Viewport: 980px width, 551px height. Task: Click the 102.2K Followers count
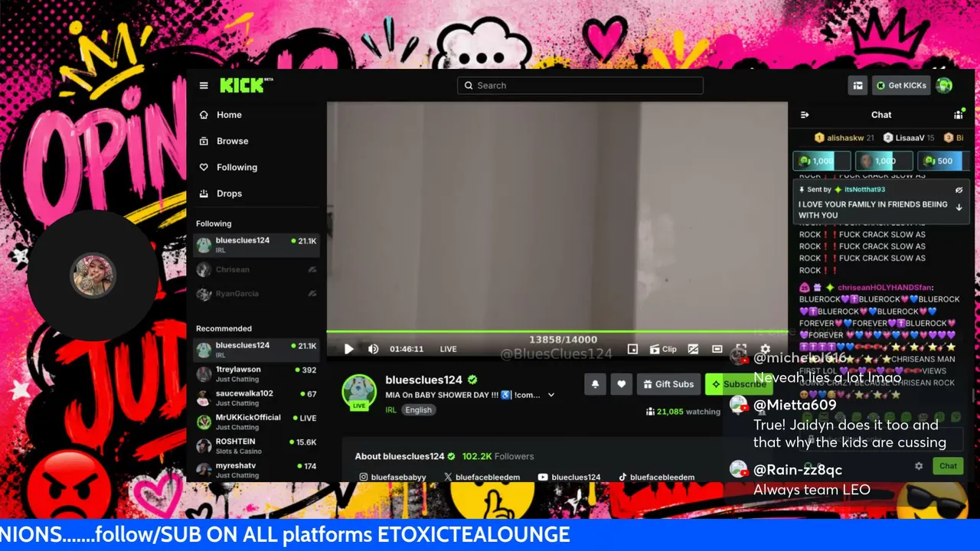point(498,456)
